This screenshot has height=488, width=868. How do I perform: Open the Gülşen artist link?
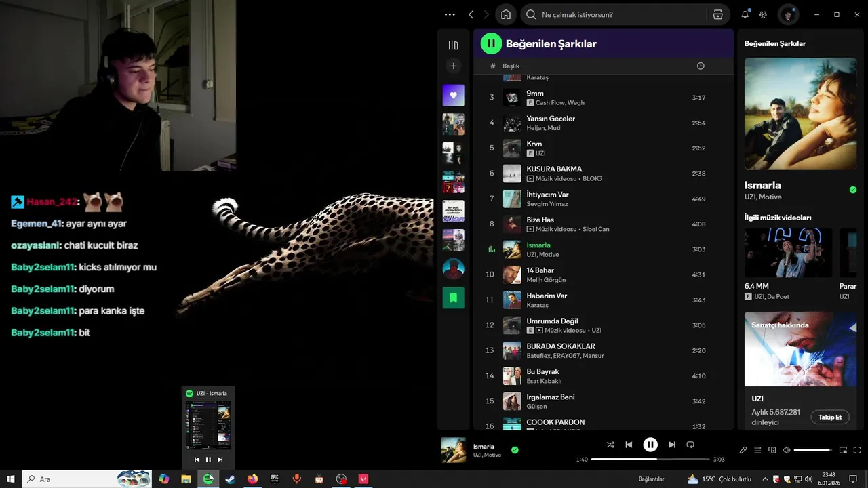tap(536, 407)
